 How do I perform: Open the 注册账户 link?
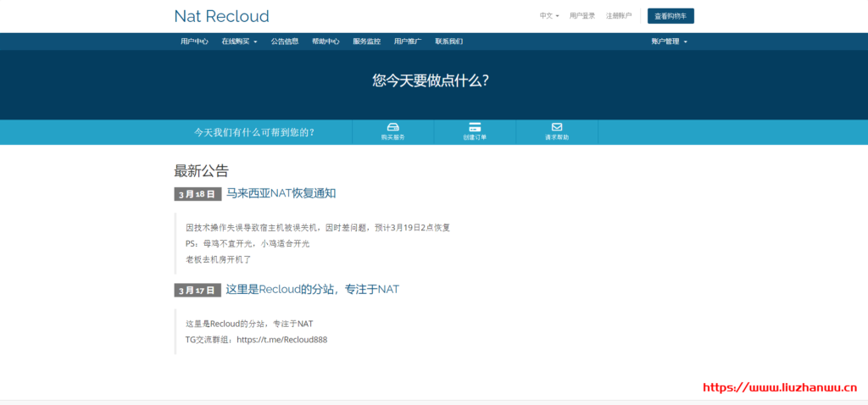click(619, 15)
